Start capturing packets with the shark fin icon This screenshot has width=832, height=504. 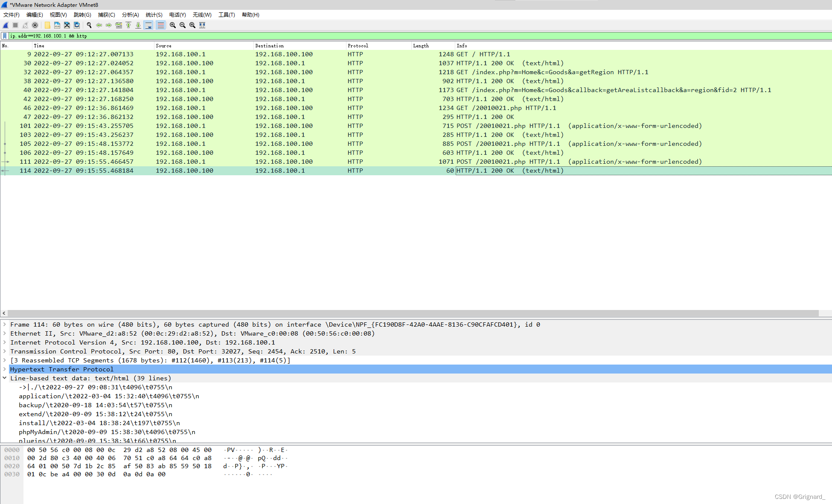(6, 25)
